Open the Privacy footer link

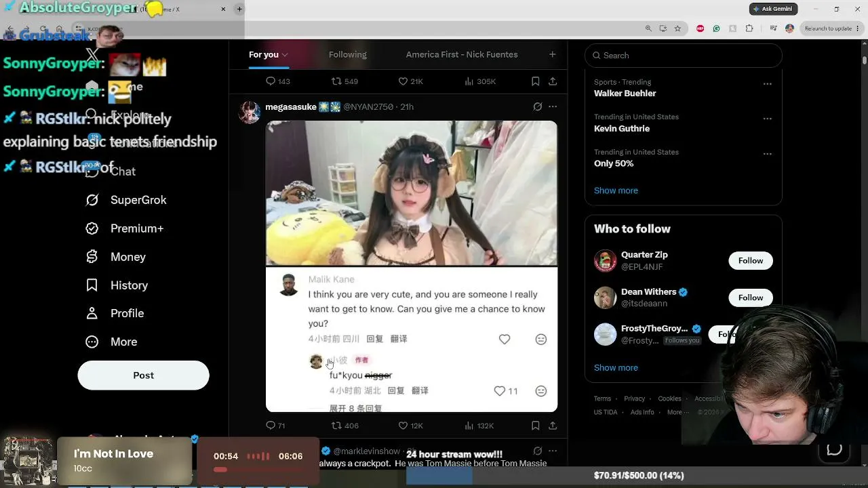coord(635,399)
